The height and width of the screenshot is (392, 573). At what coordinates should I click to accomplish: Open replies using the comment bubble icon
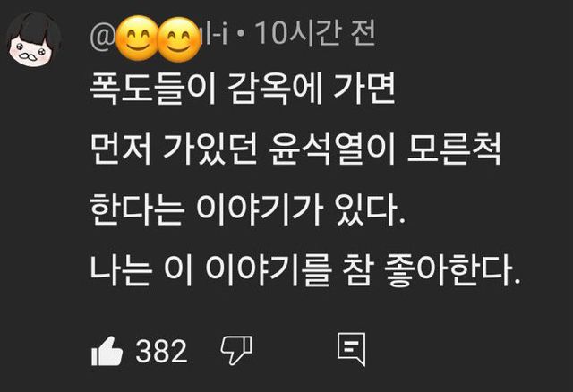[351, 349]
